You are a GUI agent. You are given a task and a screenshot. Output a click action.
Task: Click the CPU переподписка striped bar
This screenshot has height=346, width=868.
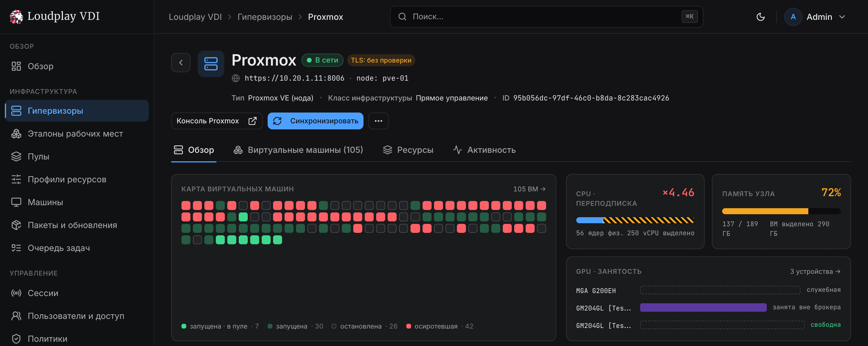click(635, 220)
